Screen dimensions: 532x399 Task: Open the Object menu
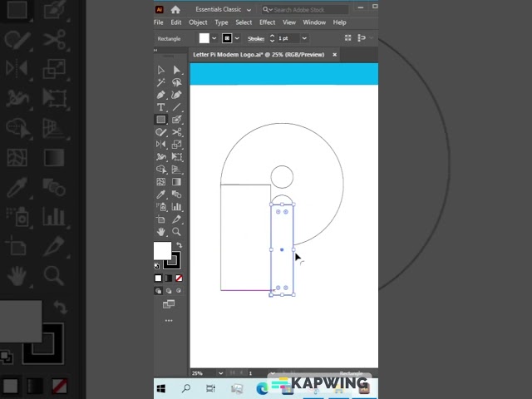click(198, 22)
